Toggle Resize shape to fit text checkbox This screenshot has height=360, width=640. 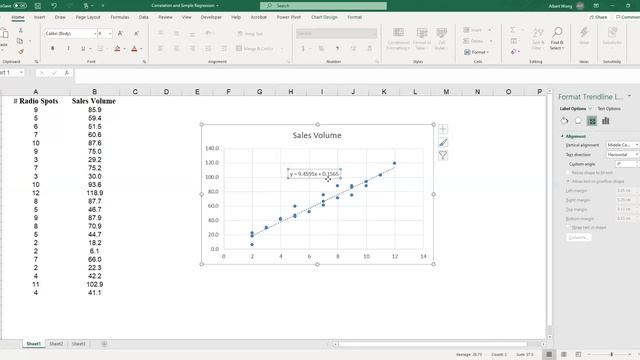point(568,173)
